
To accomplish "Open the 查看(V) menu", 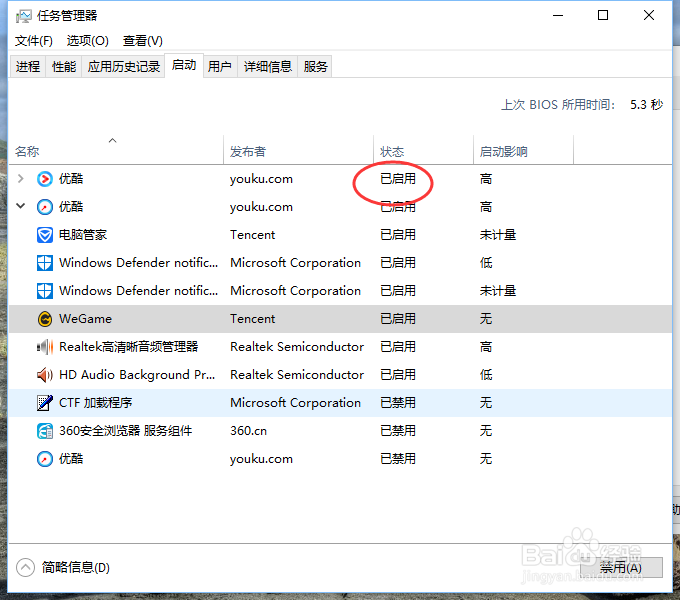I will [x=143, y=41].
